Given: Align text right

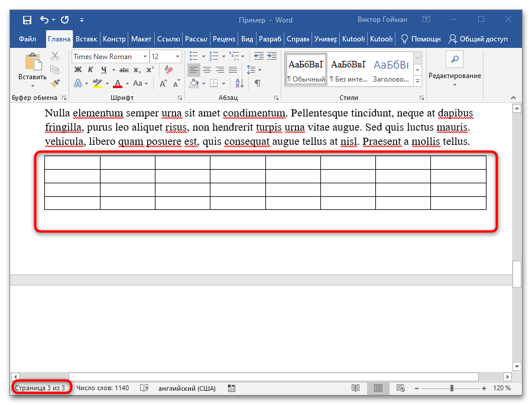Looking at the screenshot, I should 220,70.
